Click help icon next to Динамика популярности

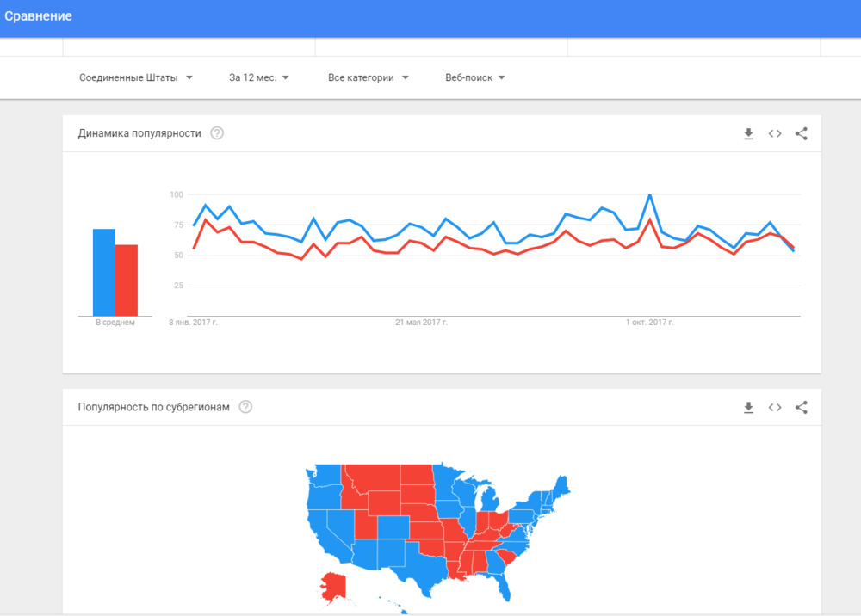pyautogui.click(x=217, y=133)
